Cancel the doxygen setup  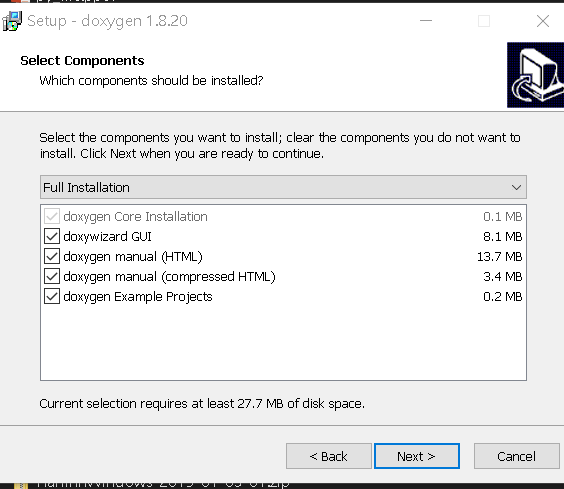pyautogui.click(x=517, y=456)
